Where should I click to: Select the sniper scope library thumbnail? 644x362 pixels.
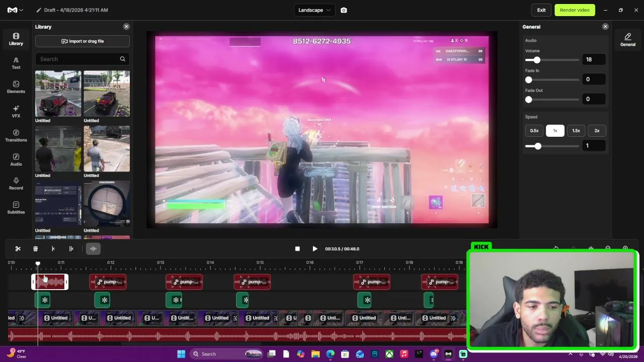pyautogui.click(x=107, y=203)
